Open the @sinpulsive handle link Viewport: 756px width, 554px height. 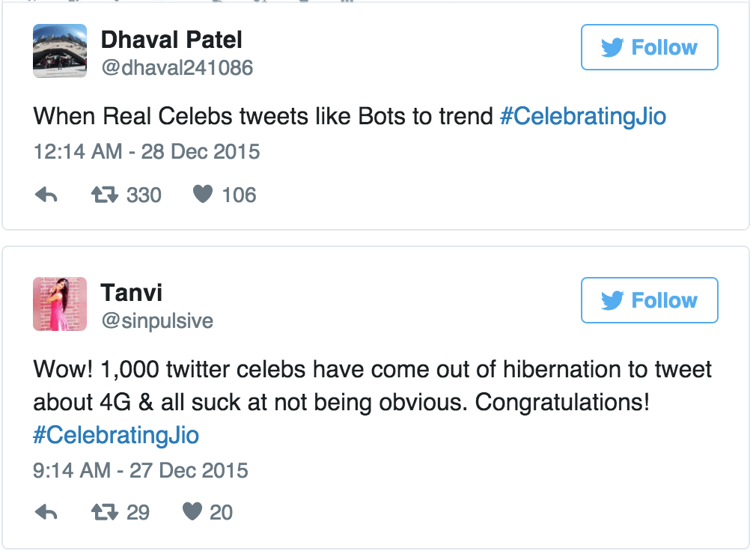coord(157,321)
